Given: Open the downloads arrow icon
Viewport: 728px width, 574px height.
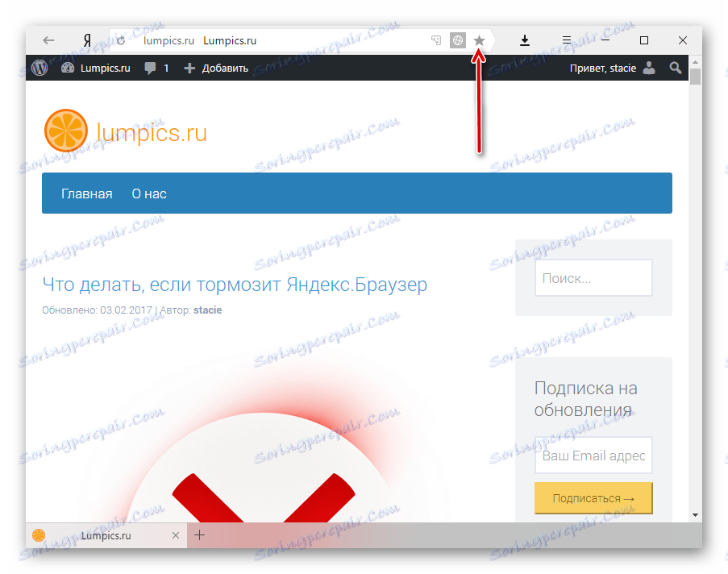Looking at the screenshot, I should (x=525, y=40).
